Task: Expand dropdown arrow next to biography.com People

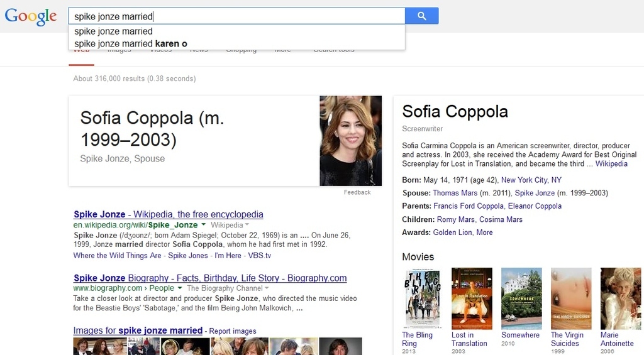Action: click(x=179, y=288)
